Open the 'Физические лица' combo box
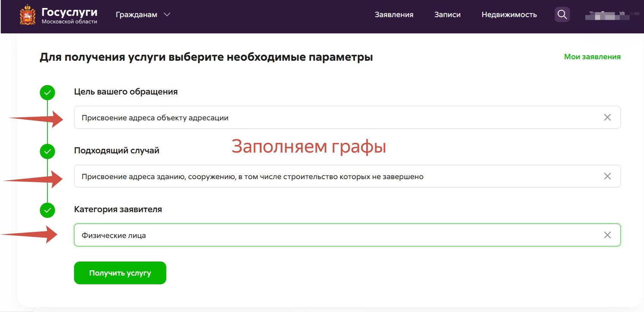Image resolution: width=644 pixels, height=312 pixels. coord(347,235)
